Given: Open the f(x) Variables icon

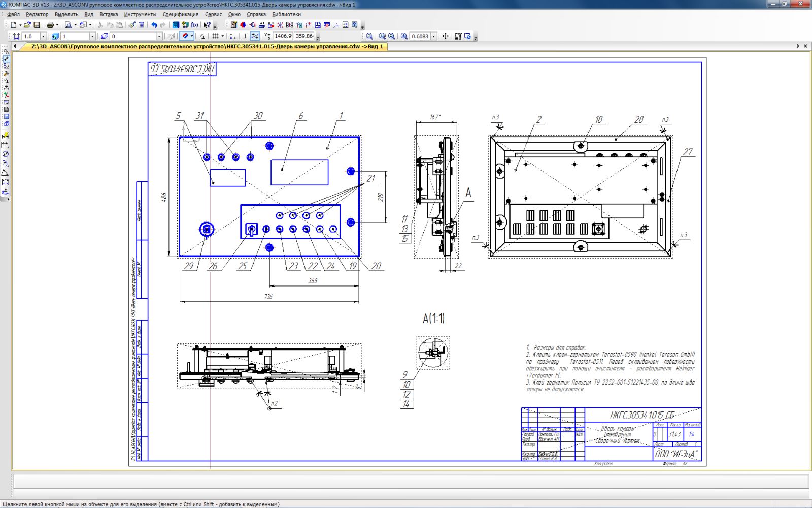Looking at the screenshot, I should [194, 25].
